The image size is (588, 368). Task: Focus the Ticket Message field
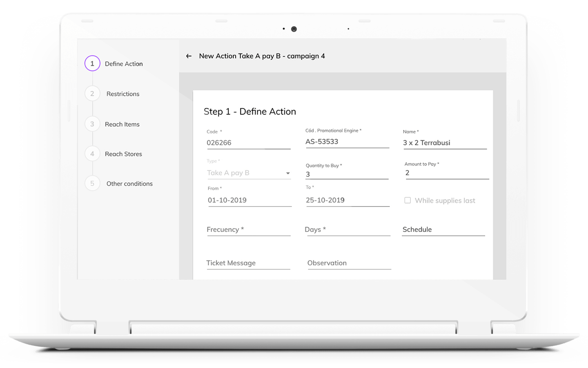click(248, 263)
